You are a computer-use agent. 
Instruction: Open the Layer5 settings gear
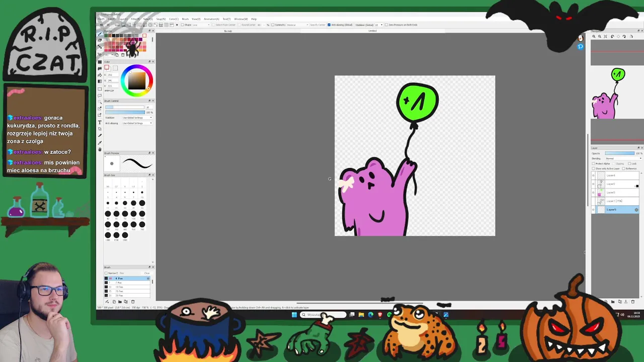[x=636, y=210]
